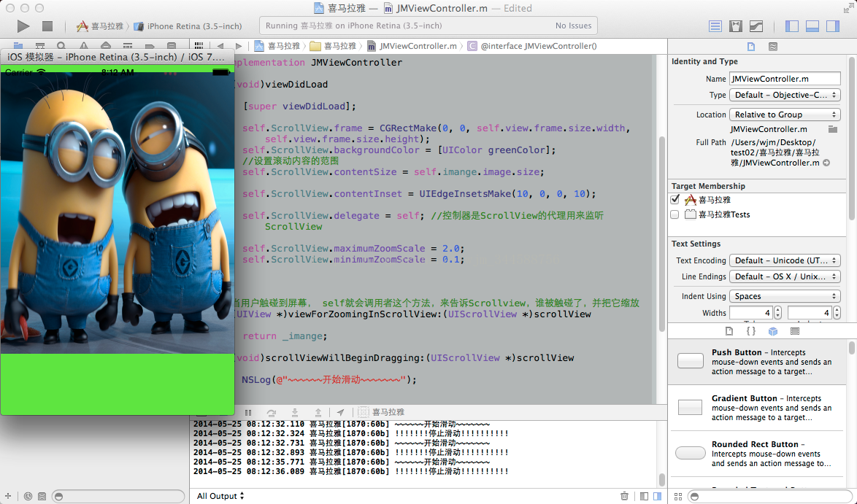Click the navigator filter search field

click(x=118, y=497)
